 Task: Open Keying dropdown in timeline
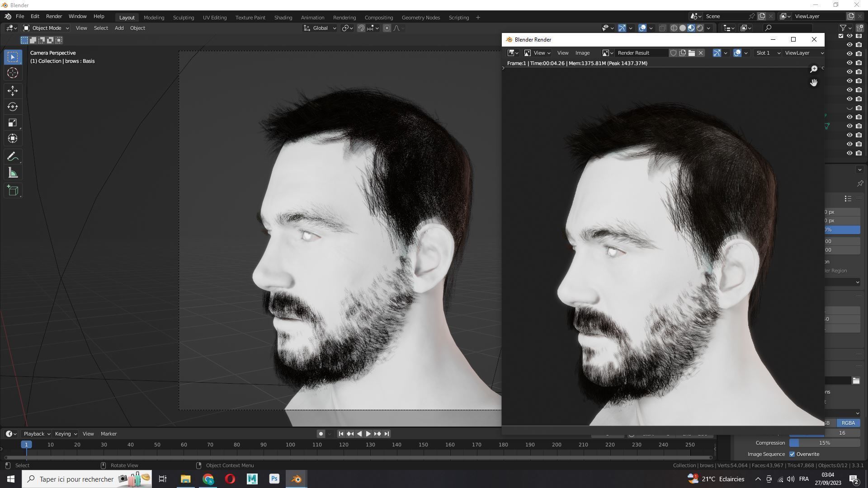point(66,434)
